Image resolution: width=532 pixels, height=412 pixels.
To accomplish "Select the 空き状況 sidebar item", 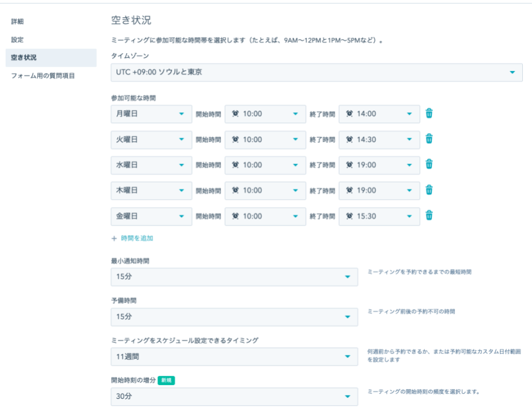I will pos(23,58).
